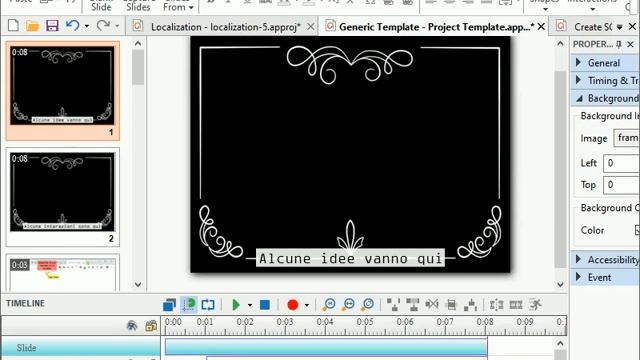Click the background Image field
This screenshot has height=360, width=640.
click(627, 138)
